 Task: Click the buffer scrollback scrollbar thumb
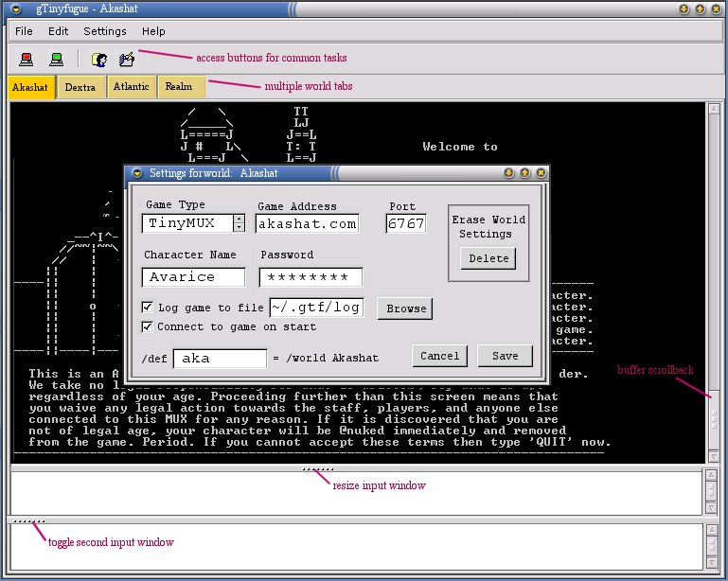click(x=714, y=420)
